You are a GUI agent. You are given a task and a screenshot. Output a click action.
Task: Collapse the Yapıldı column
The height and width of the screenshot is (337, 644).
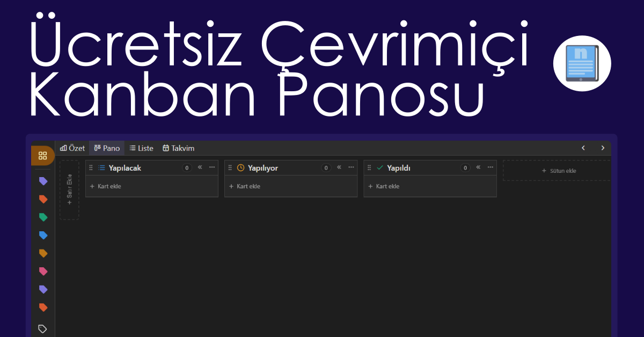[478, 167]
